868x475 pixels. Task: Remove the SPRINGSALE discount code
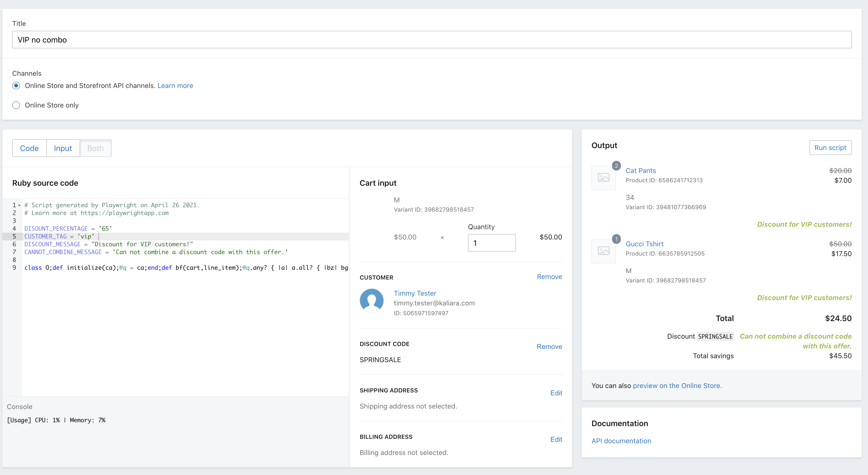coord(549,346)
